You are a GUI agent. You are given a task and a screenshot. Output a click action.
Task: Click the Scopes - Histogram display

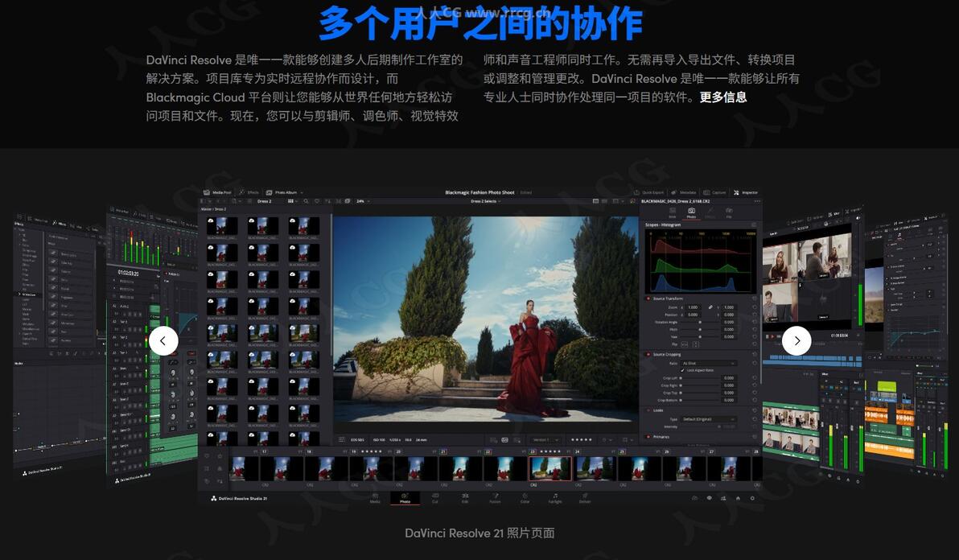pyautogui.click(x=700, y=261)
